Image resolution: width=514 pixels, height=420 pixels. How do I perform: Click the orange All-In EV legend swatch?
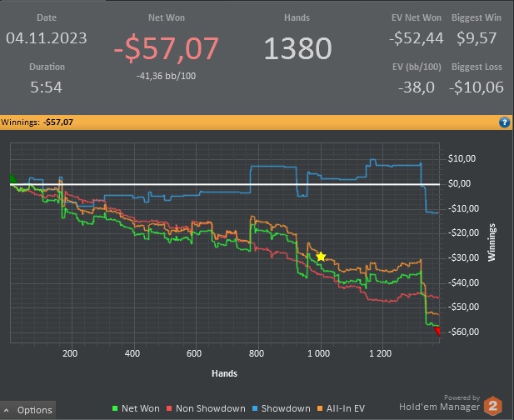320,408
